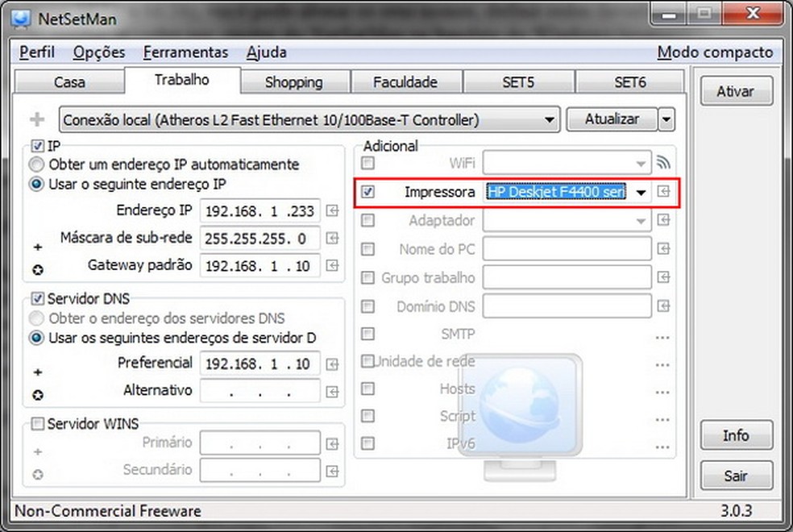Viewport: 793px width, 532px height.
Task: Click the fetch-current icon beside Gateway padrão
Action: coord(332,265)
